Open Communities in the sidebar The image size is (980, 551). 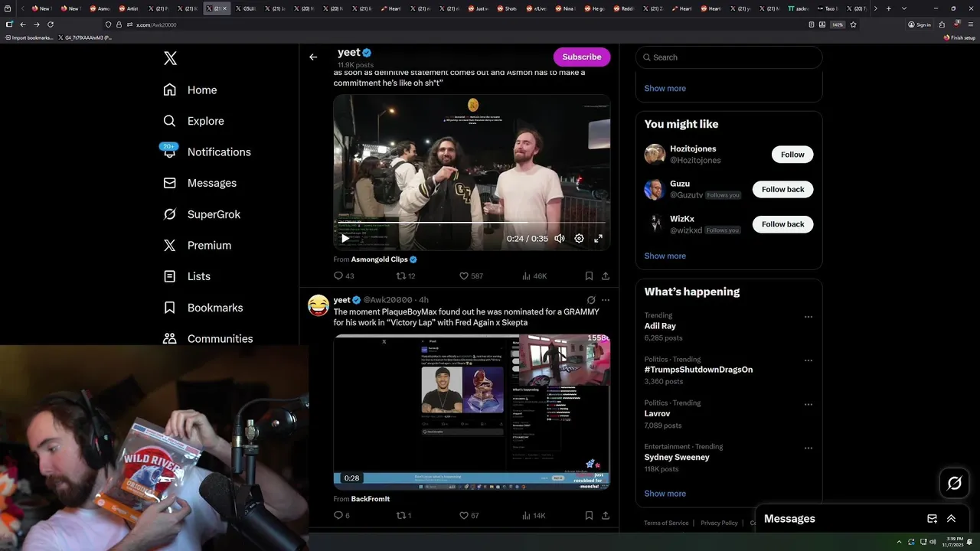click(x=207, y=338)
